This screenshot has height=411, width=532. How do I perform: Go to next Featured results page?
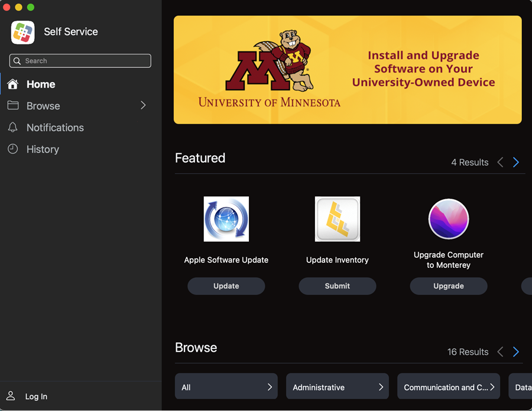pos(515,162)
